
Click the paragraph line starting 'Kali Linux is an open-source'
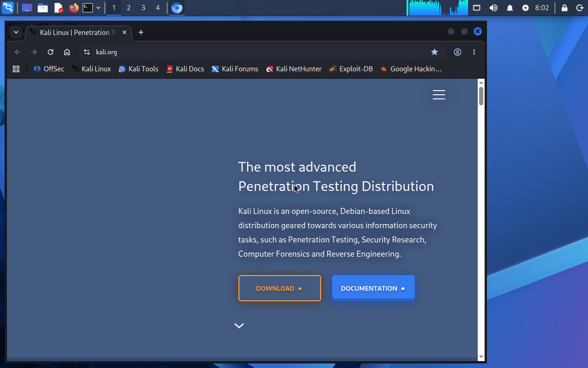tap(324, 211)
